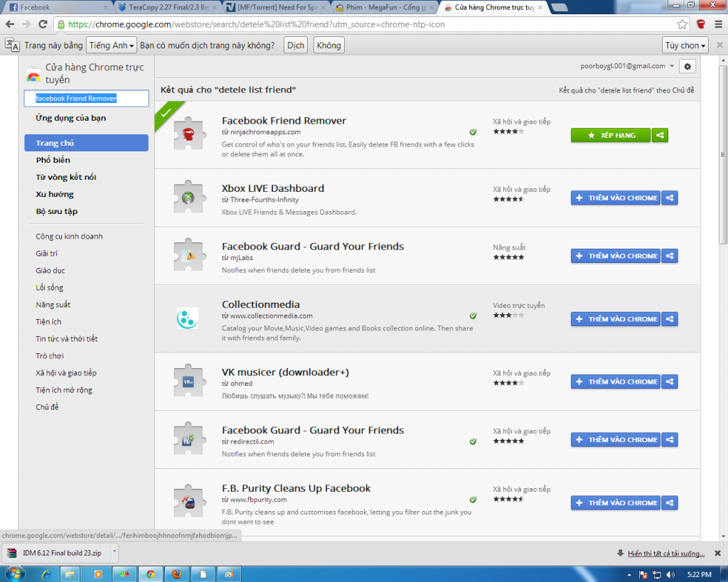Click the Không button in translate bar
The width and height of the screenshot is (728, 582).
[x=328, y=45]
